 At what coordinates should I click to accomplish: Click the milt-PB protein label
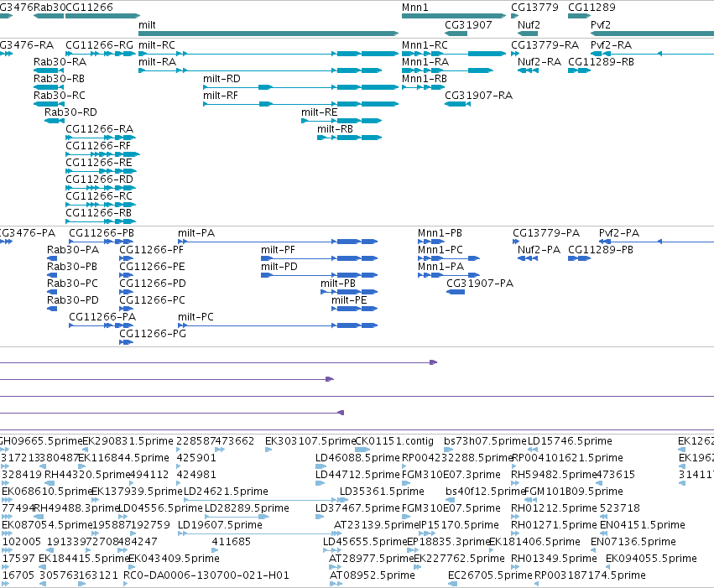coord(338,284)
